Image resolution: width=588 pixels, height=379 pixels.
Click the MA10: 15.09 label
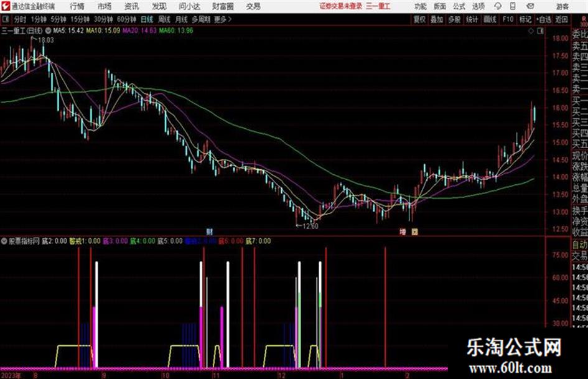[x=103, y=30]
